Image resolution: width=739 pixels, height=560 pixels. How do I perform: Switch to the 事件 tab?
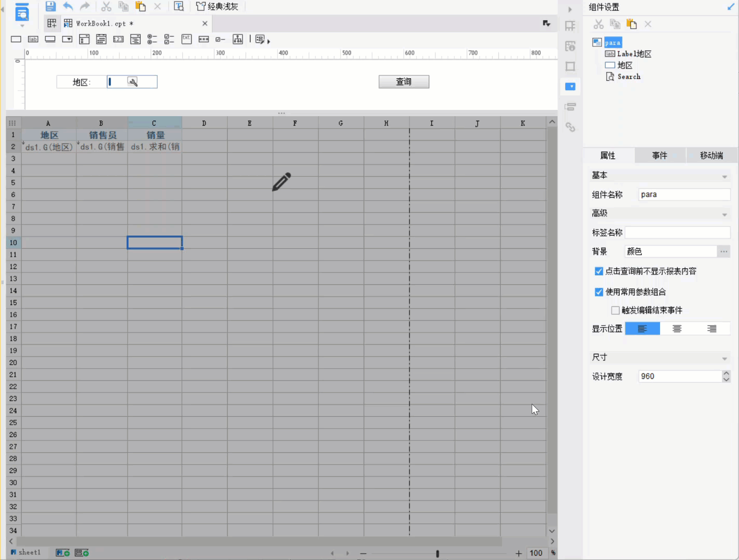(660, 156)
